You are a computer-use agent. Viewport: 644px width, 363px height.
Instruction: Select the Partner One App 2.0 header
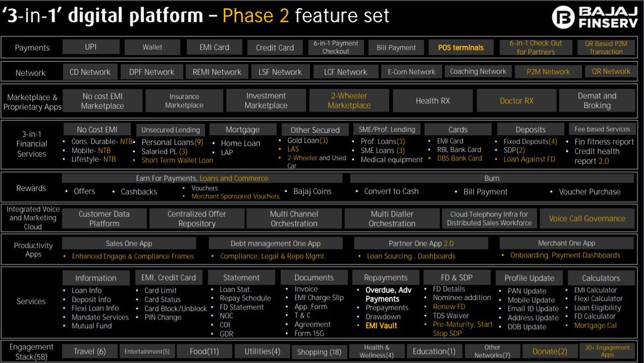click(421, 243)
